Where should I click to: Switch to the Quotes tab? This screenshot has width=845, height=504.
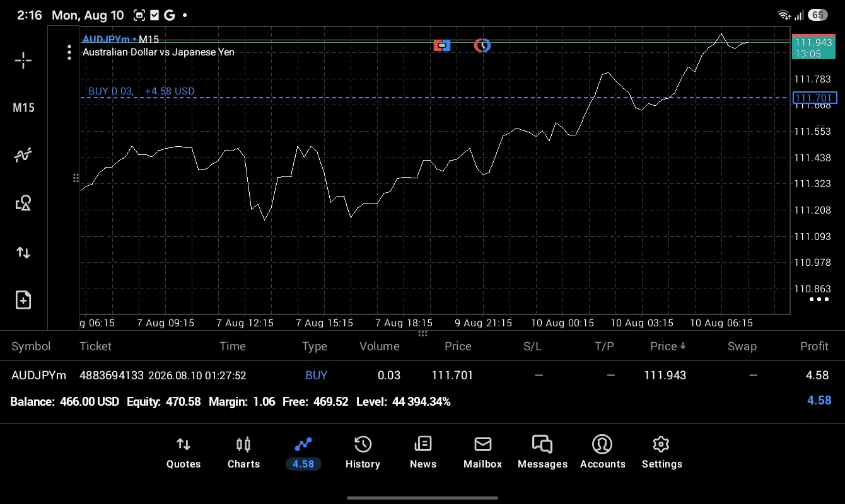[184, 453]
